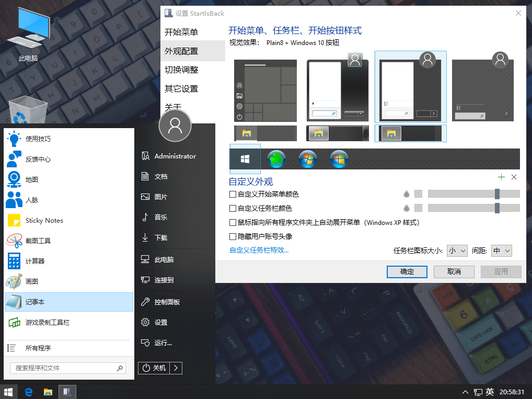Open 反馈中心 from start menu
Image resolution: width=532 pixels, height=399 pixels.
[69, 159]
